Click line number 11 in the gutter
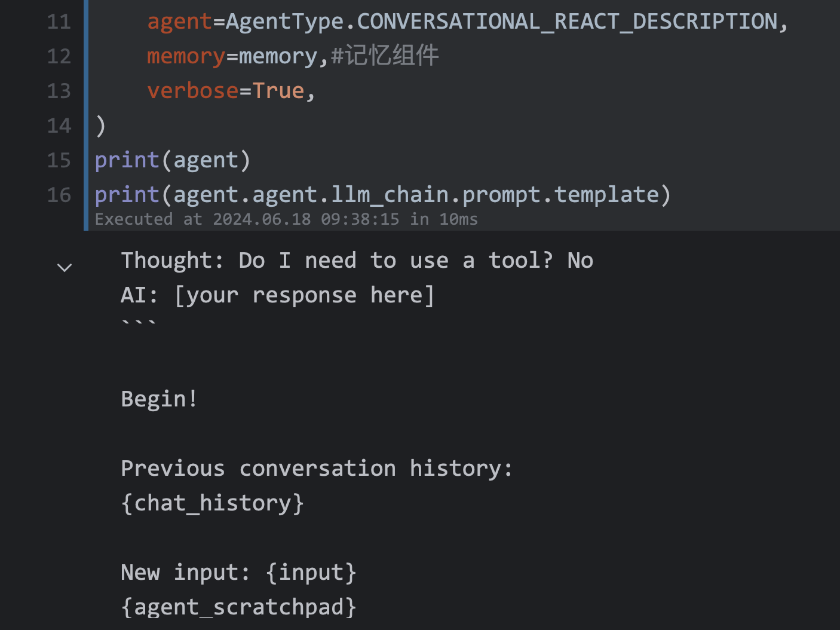 (59, 22)
